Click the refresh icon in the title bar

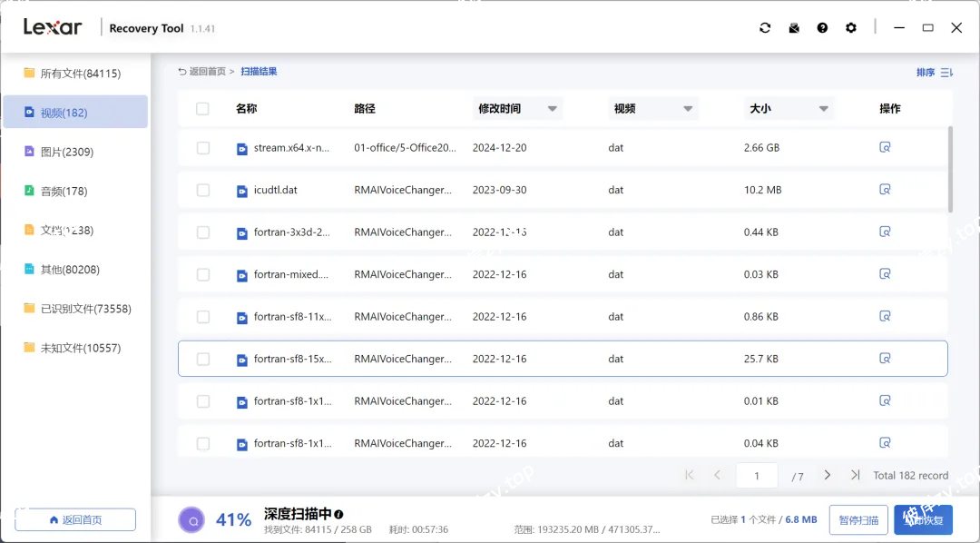point(765,27)
